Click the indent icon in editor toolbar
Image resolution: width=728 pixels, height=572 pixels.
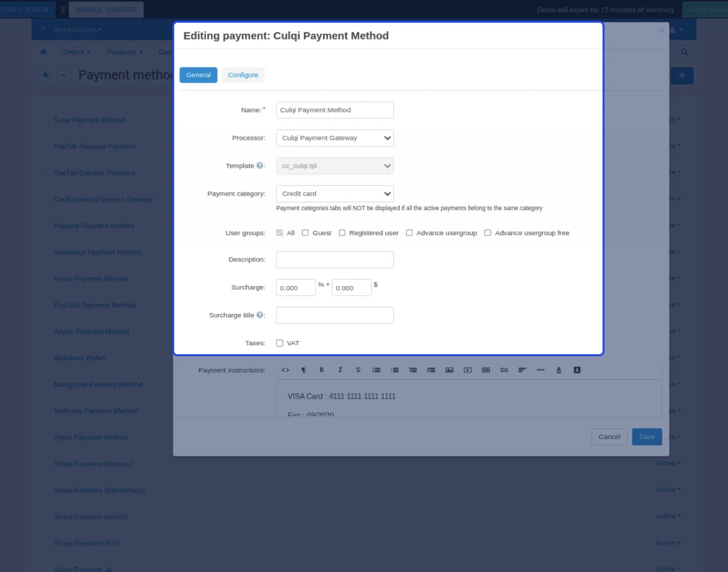coord(431,370)
